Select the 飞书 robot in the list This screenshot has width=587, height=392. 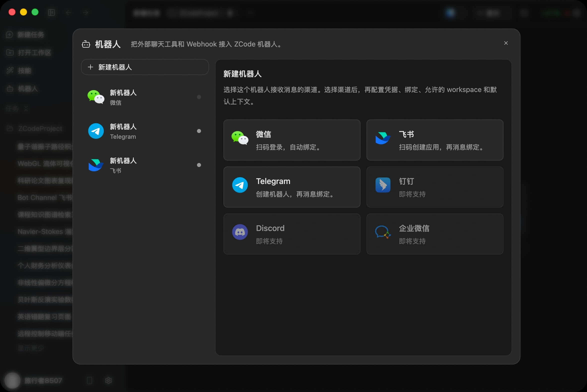(145, 165)
